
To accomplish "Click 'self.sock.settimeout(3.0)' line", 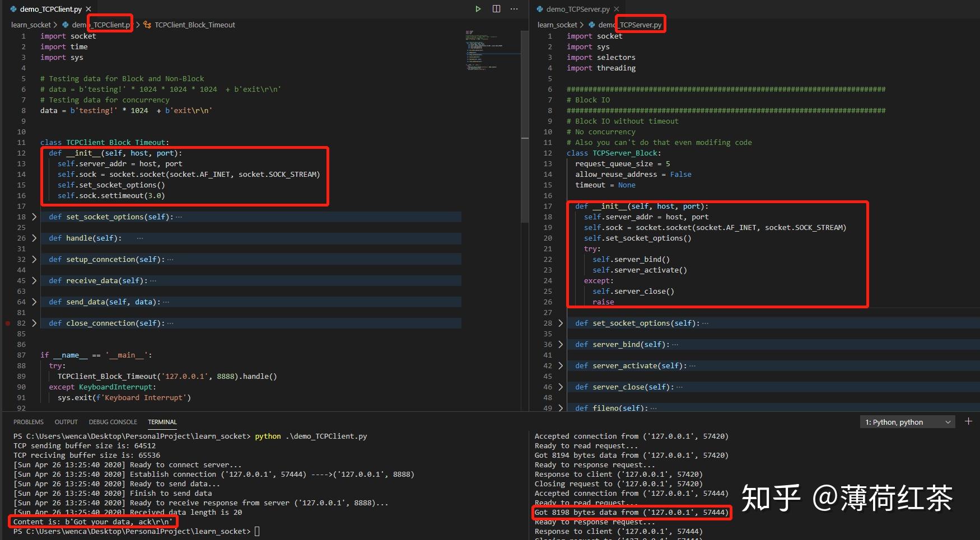I will (x=111, y=196).
